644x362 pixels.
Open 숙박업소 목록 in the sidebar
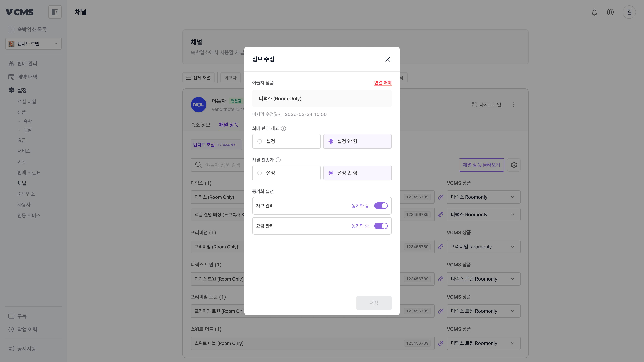pos(28,29)
